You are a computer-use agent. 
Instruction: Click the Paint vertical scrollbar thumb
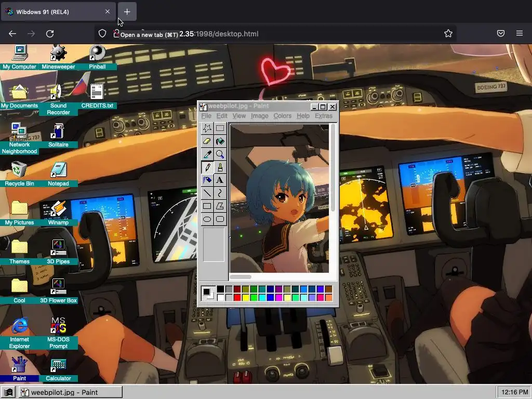(333, 168)
